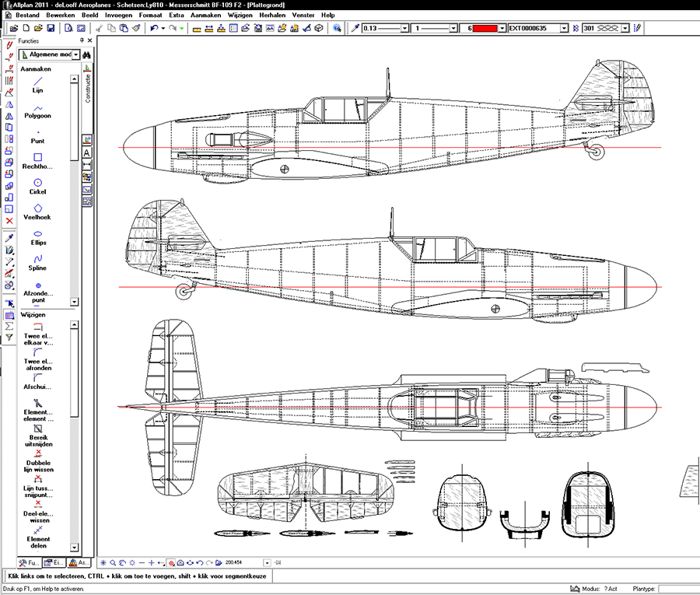Expand the Algemene modules dropdown

tap(76, 54)
